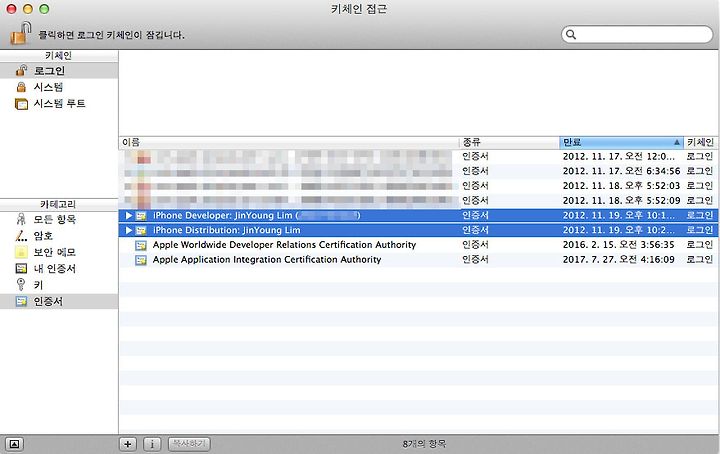Click the magnifier icon in search field
This screenshot has height=454, width=720.
pos(571,34)
